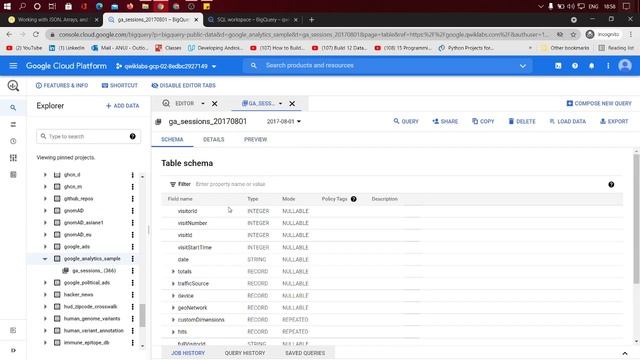Open more actions for hacker_news dataset
640x360 pixels.
point(132,295)
